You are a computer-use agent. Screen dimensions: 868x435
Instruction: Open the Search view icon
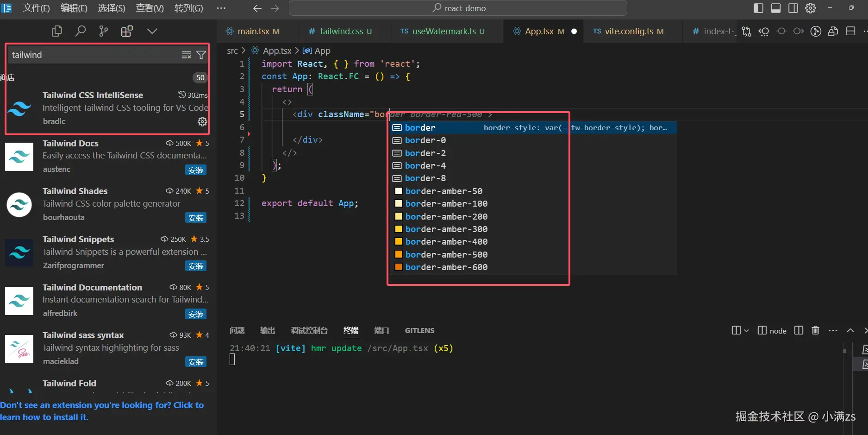(x=81, y=31)
